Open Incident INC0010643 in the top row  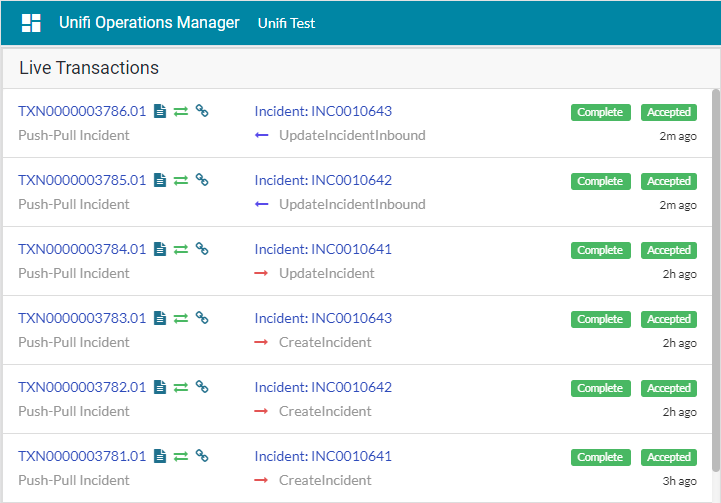(323, 112)
